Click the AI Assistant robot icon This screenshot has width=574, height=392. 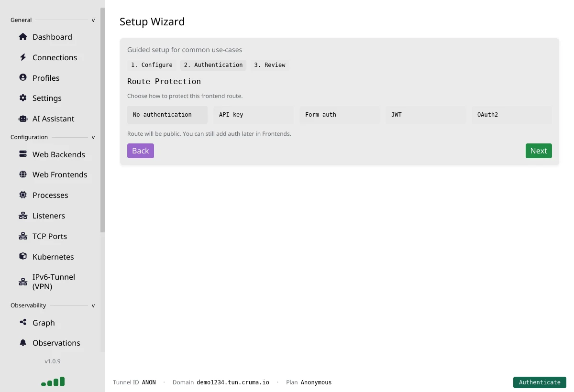pyautogui.click(x=23, y=119)
